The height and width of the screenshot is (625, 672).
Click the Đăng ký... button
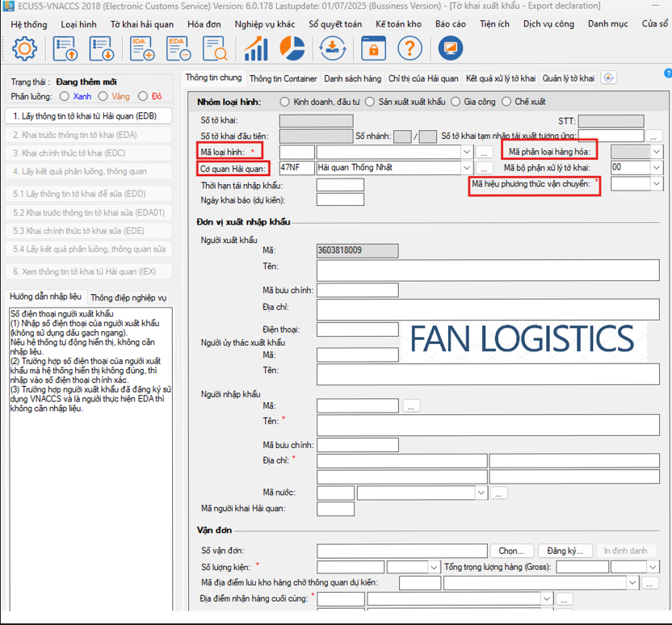coord(565,551)
